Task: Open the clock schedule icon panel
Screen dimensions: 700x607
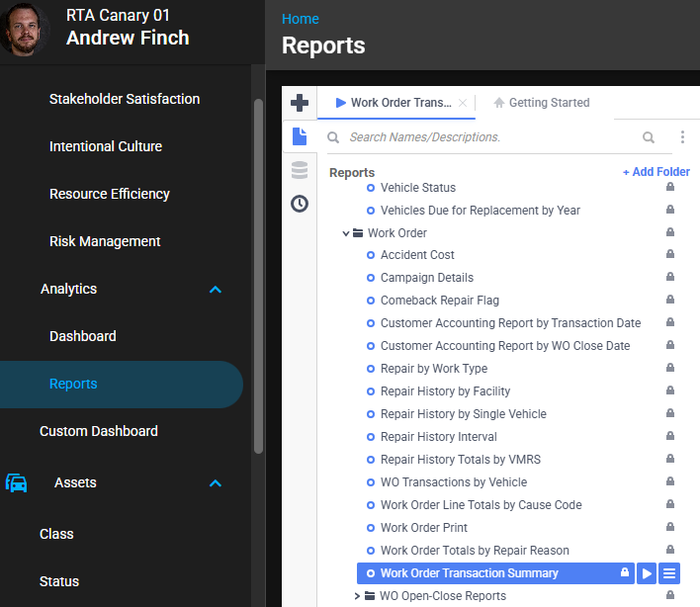Action: click(x=299, y=204)
